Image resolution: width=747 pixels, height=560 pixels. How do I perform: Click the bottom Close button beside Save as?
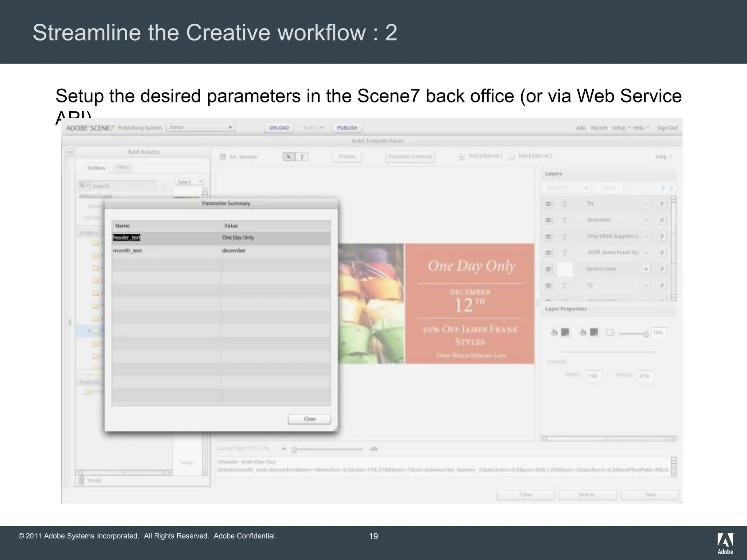click(x=526, y=495)
